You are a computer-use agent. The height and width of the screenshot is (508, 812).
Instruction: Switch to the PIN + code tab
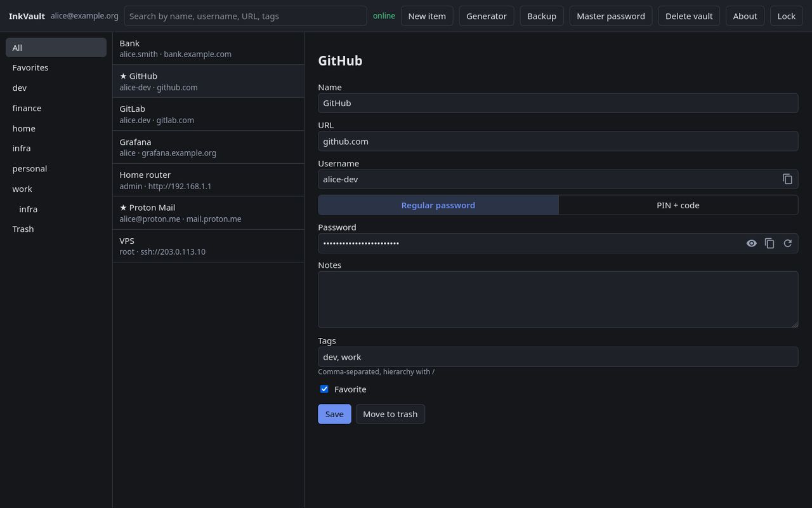point(678,205)
